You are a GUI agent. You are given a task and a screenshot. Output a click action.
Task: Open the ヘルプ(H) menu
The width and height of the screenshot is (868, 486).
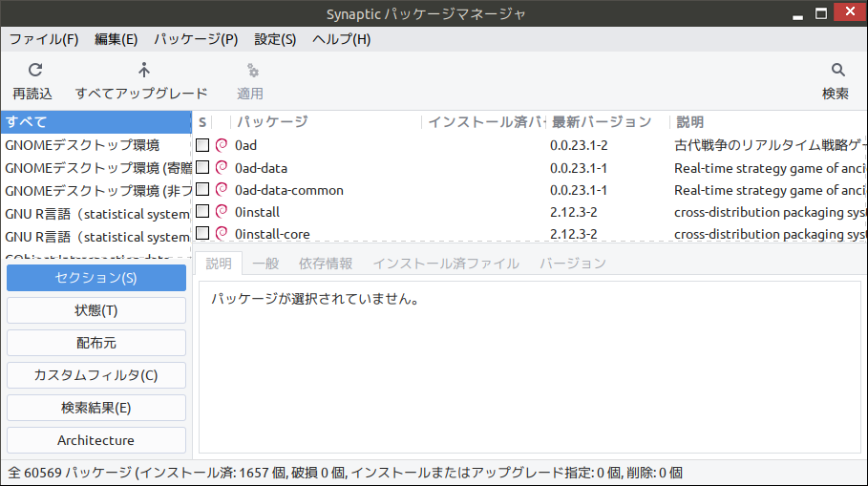(342, 39)
